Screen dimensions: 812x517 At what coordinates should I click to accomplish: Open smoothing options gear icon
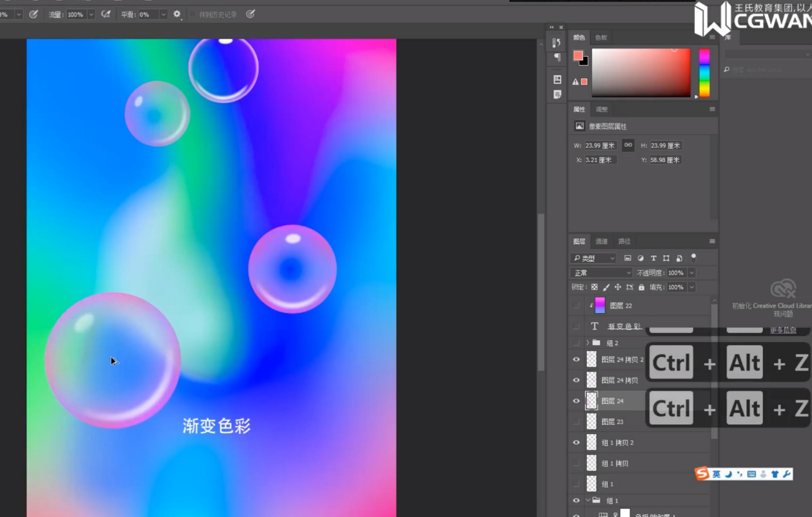point(177,14)
